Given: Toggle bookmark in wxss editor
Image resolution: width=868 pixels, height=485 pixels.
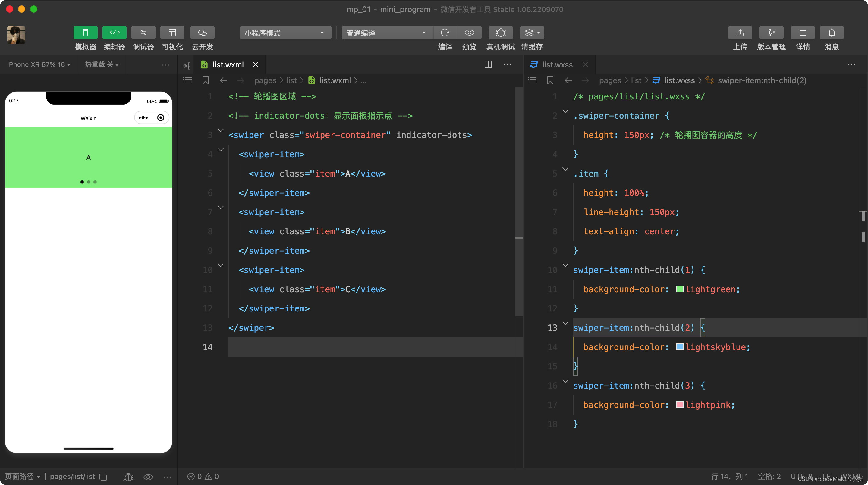Looking at the screenshot, I should point(550,80).
